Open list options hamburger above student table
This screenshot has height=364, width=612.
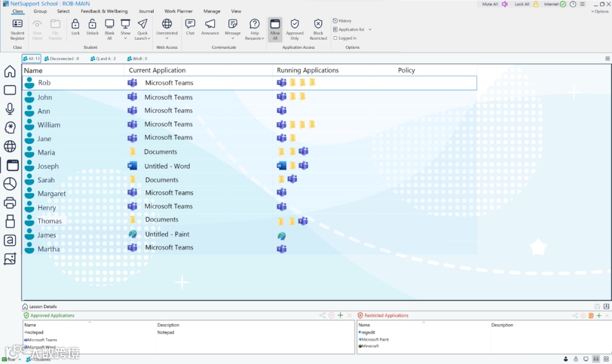tap(607, 58)
